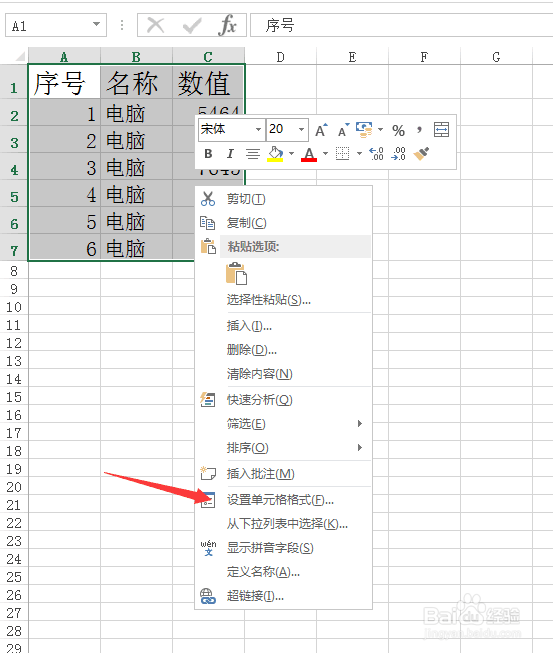Expand the 排序(O) submenu arrow

360,447
